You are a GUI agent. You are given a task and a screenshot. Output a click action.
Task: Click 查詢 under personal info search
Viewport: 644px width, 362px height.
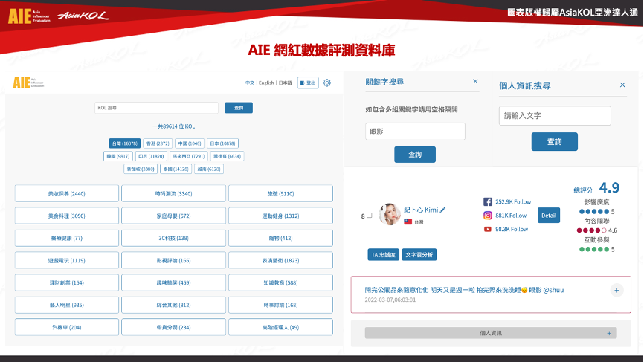(x=555, y=141)
